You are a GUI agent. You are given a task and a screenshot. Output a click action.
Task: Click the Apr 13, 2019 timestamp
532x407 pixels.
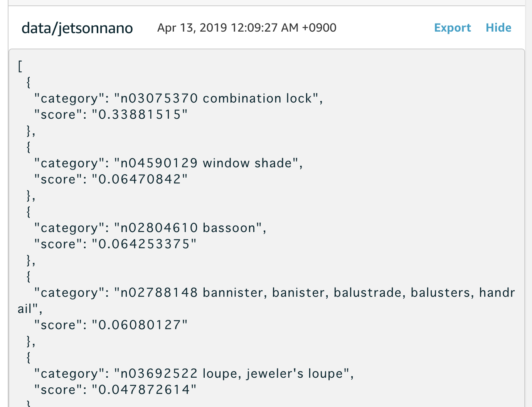click(247, 28)
